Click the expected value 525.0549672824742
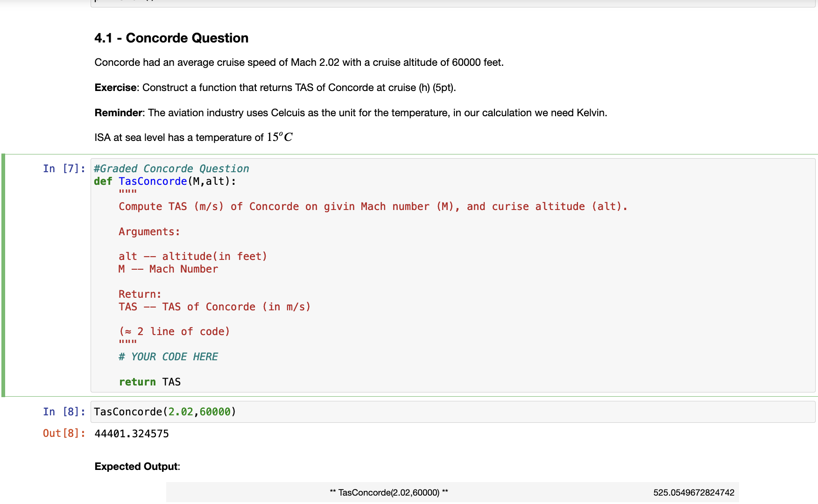 pos(693,492)
